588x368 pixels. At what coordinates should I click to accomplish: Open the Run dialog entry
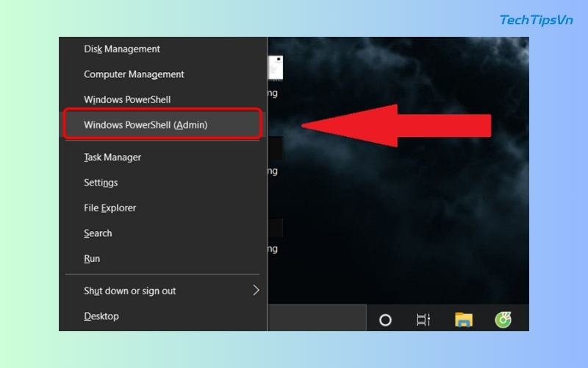tap(162, 258)
